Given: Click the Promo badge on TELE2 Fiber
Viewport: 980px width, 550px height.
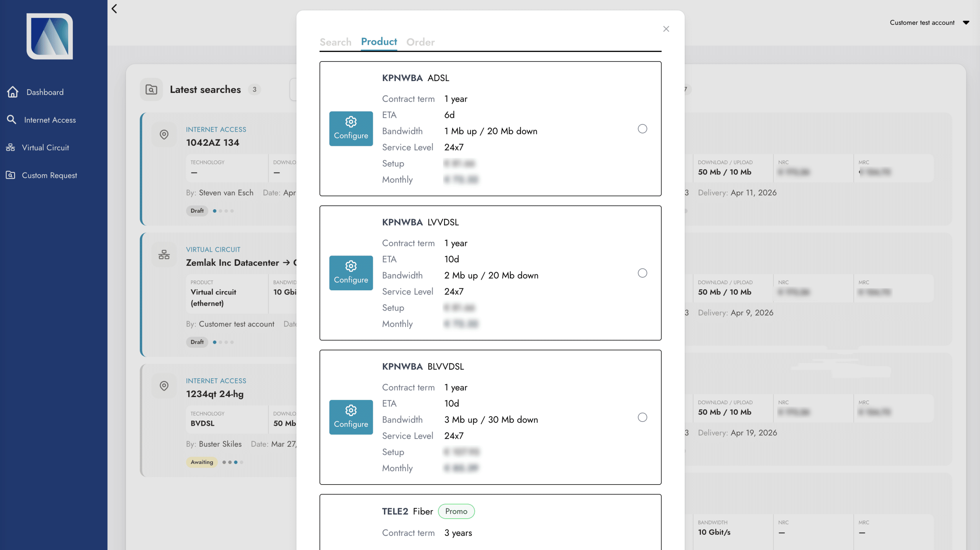Looking at the screenshot, I should click(456, 511).
